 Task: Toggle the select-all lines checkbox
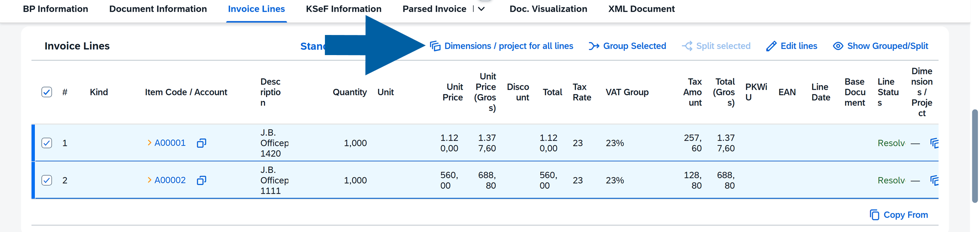(x=47, y=92)
